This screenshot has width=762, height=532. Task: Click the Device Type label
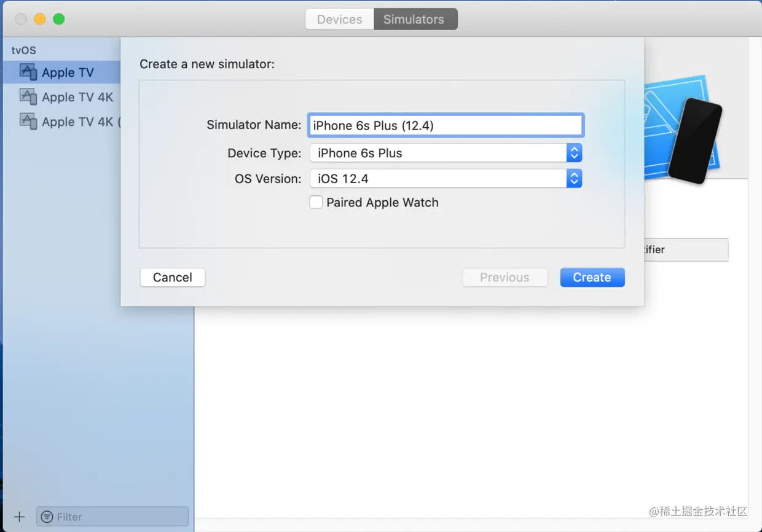click(x=264, y=153)
